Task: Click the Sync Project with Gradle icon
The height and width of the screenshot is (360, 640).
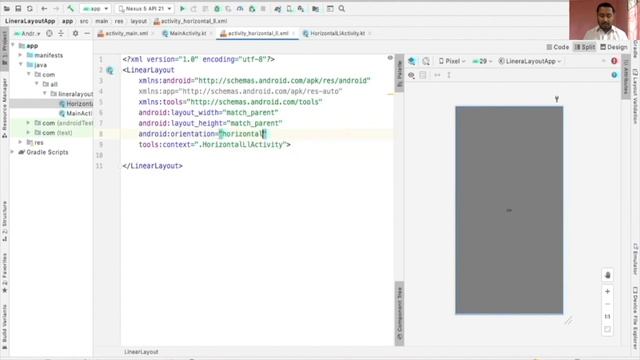Action: (x=278, y=9)
